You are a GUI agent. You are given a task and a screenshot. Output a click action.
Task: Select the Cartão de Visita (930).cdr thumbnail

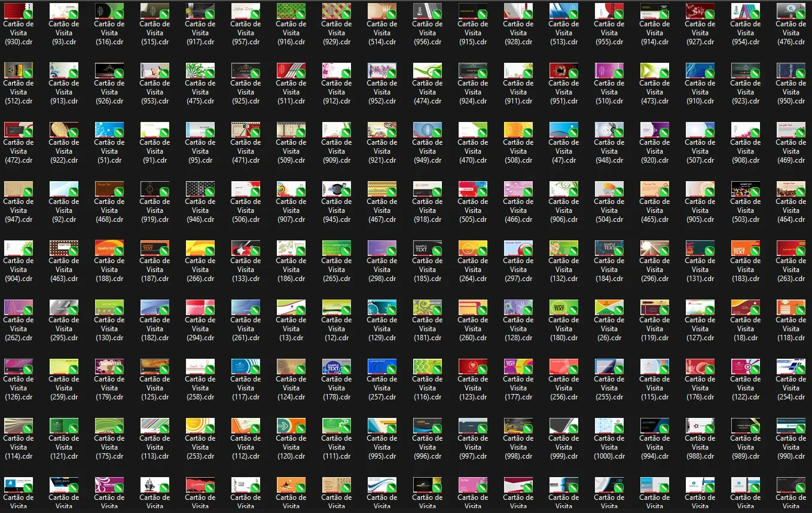pyautogui.click(x=19, y=11)
